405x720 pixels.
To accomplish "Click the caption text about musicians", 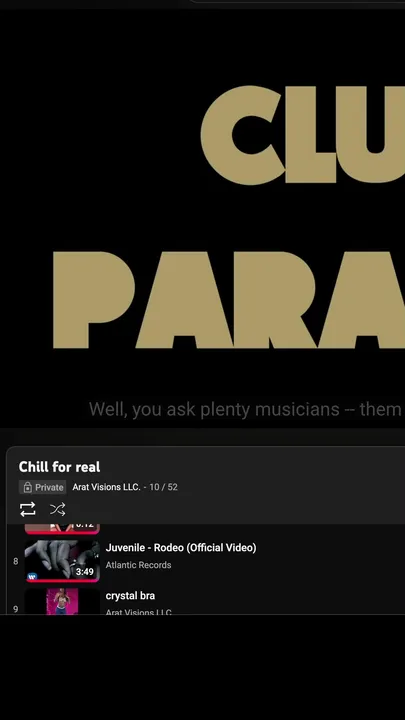I will click(245, 409).
